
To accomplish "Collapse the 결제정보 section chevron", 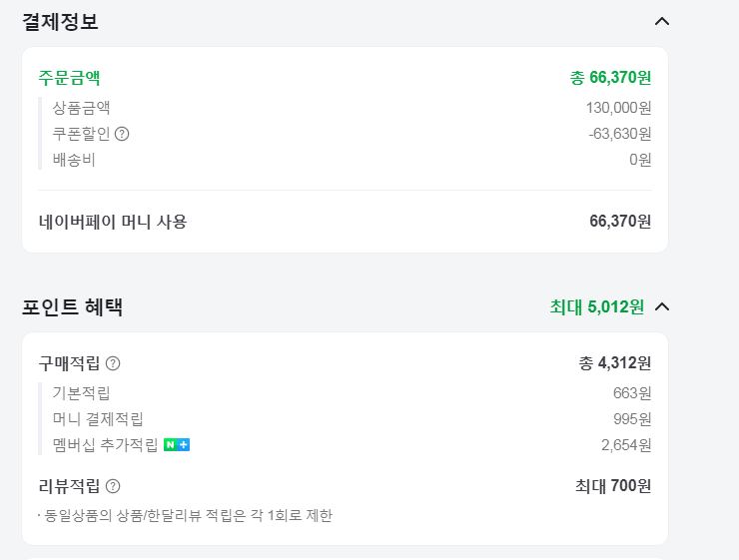I will pos(661,21).
